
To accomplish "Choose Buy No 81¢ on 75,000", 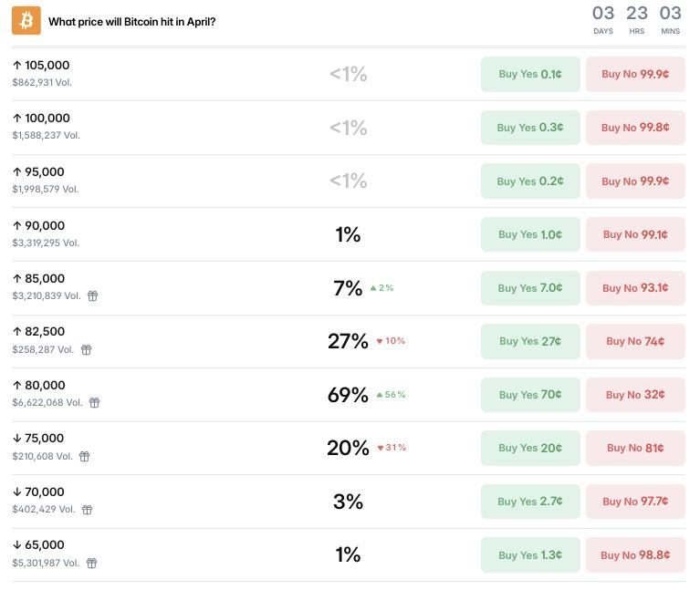I will [x=635, y=448].
